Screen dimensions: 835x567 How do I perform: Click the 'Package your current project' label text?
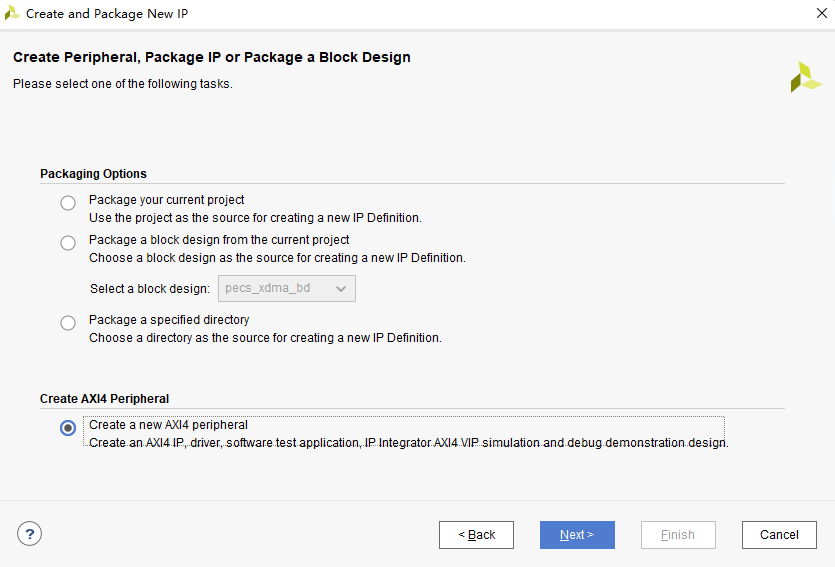(x=166, y=200)
